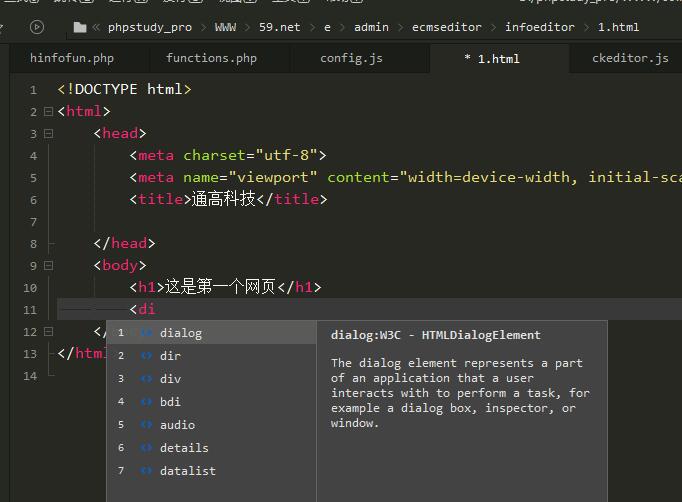Click the tag icon beside div suggestion
This screenshot has width=682, height=502.
pos(146,379)
